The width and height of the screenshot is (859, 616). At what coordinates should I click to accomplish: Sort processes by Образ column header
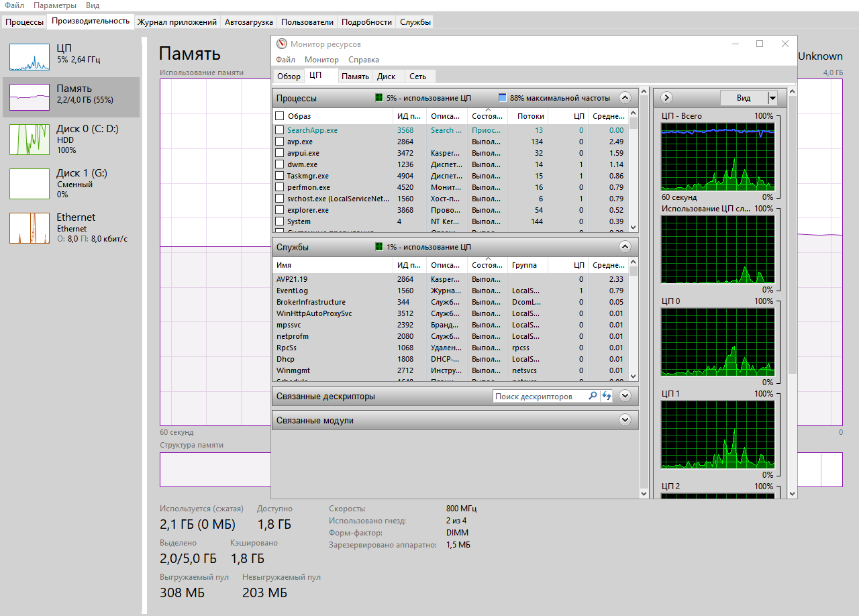(332, 116)
